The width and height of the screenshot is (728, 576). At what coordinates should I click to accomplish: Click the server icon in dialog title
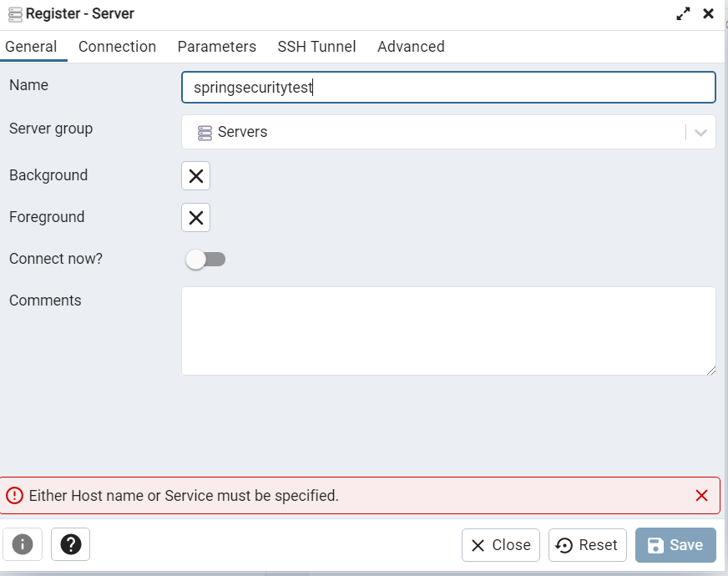pyautogui.click(x=15, y=14)
